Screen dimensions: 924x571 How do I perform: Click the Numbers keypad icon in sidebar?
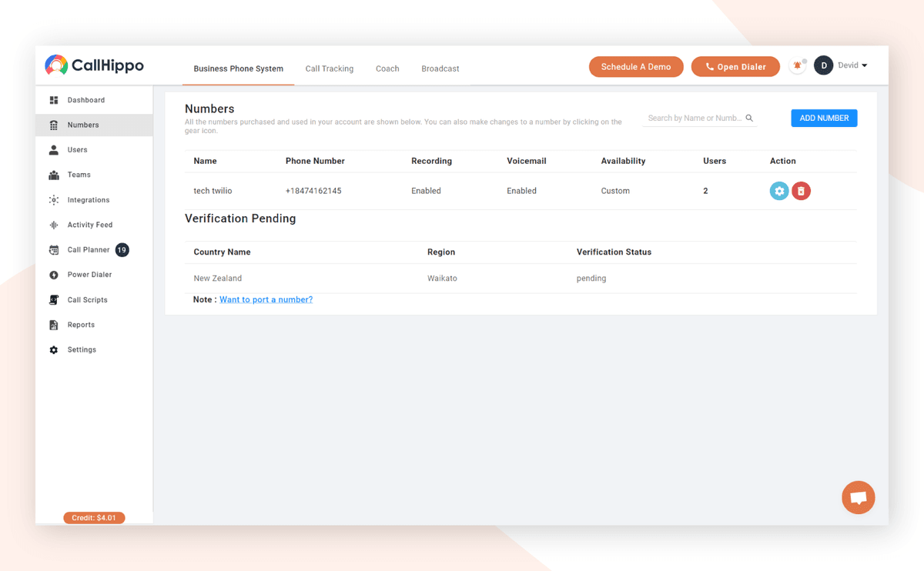click(x=54, y=125)
